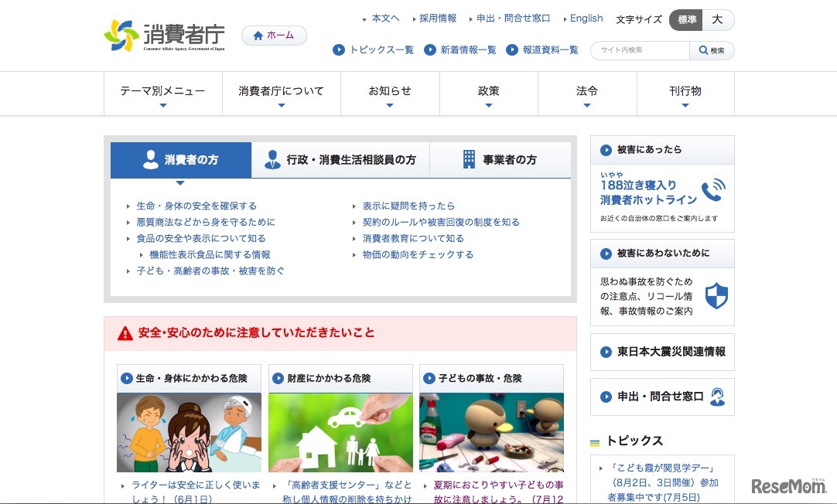Open 申出・問合せ窓口 sidebar button
Image resolution: width=837 pixels, height=504 pixels.
(x=662, y=397)
